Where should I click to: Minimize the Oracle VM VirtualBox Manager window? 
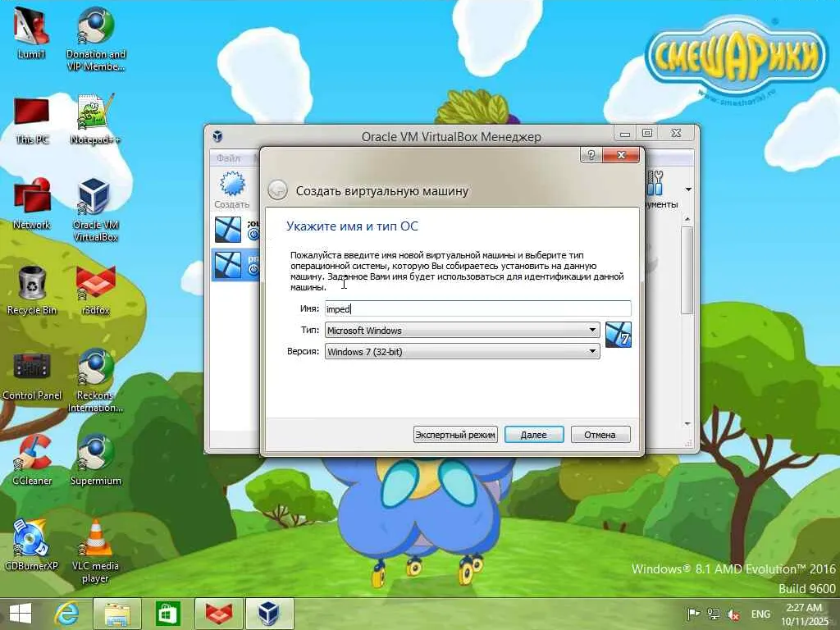point(624,133)
